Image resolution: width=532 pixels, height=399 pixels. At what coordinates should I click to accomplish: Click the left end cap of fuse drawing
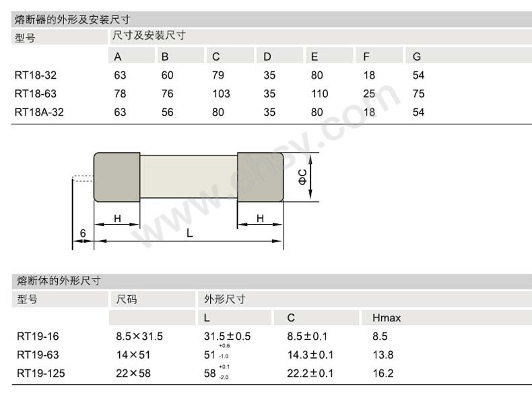click(117, 177)
